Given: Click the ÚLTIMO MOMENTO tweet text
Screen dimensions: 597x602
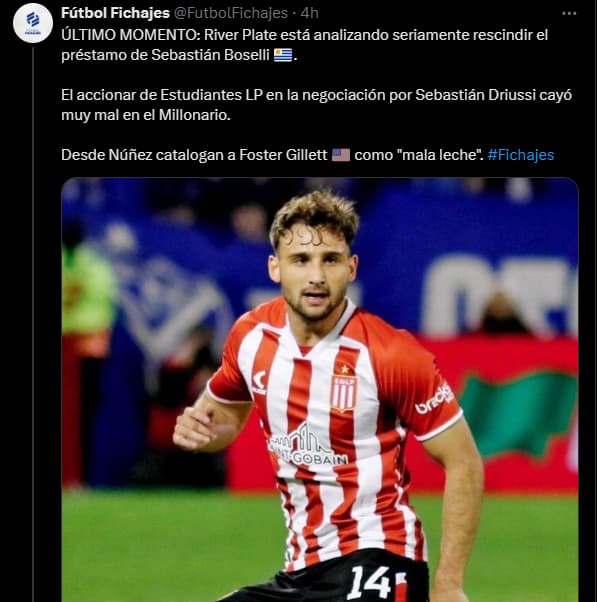Looking at the screenshot, I should click(x=304, y=45).
